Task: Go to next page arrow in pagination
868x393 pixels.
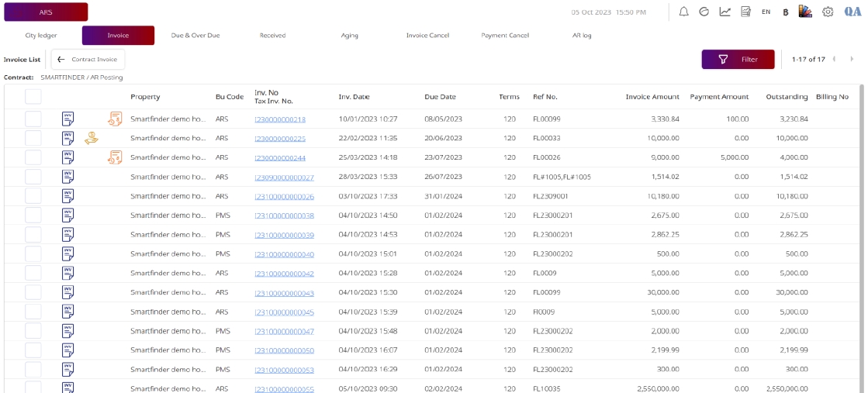Action: [852, 60]
